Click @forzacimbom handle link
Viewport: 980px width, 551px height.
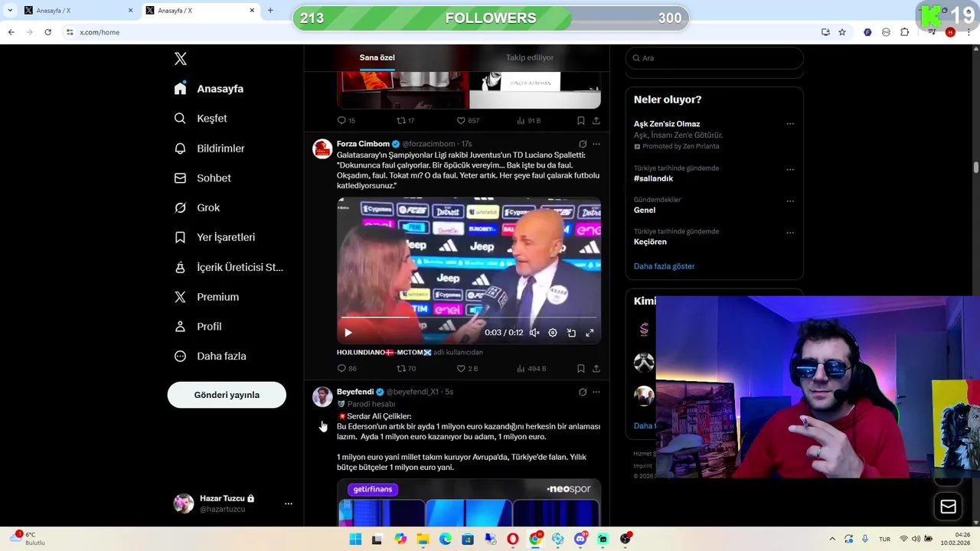click(x=428, y=144)
